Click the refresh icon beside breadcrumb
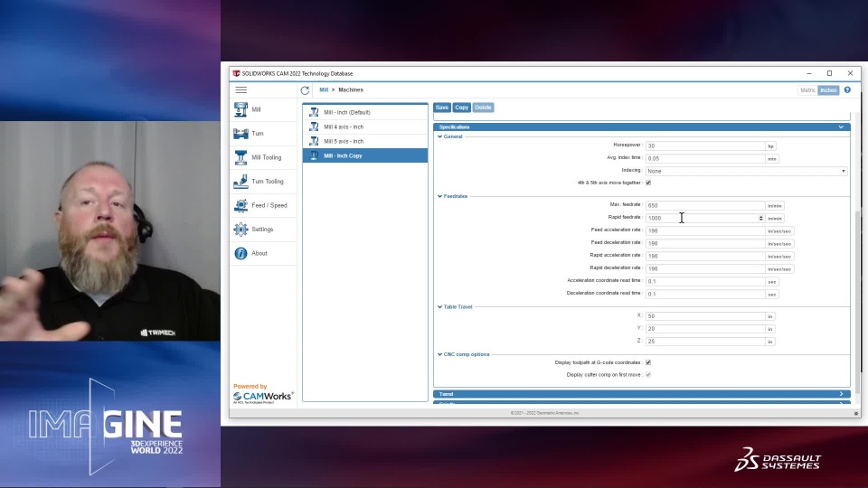868x488 pixels. [305, 90]
